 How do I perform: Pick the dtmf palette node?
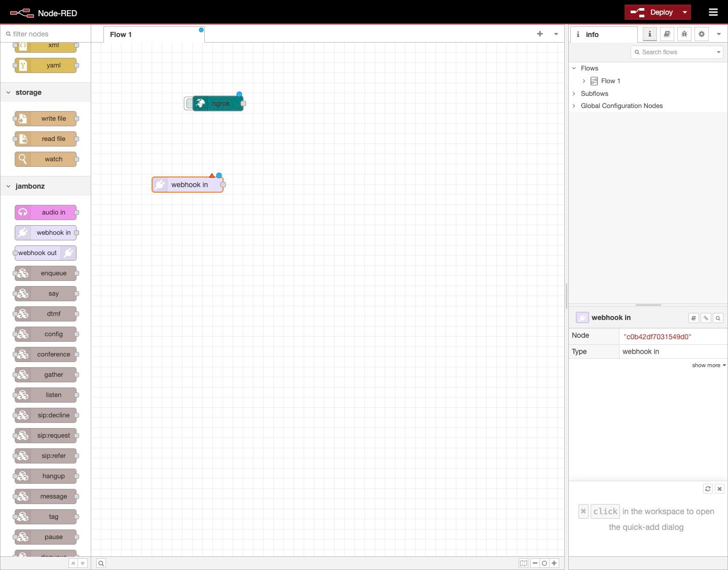46,314
